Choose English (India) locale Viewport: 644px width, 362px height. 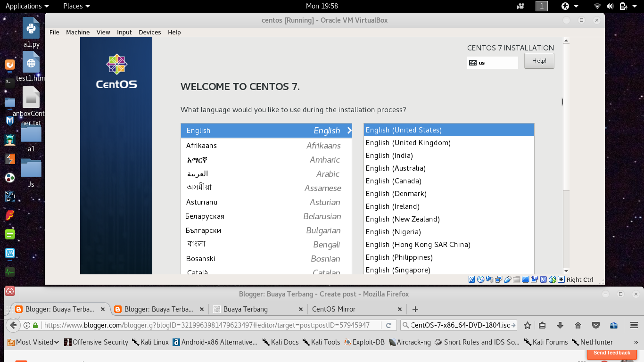tap(449, 156)
